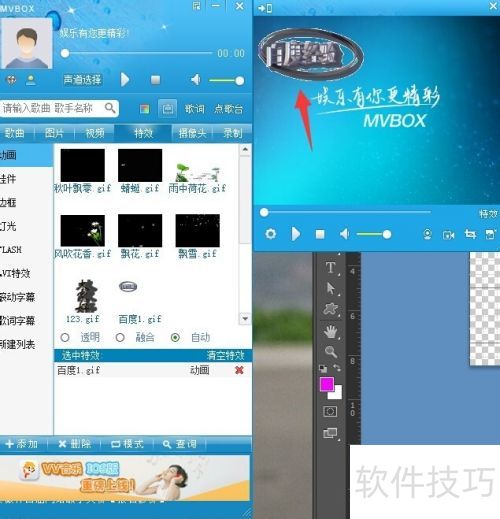Click the small green user icon below avatar

(31, 80)
